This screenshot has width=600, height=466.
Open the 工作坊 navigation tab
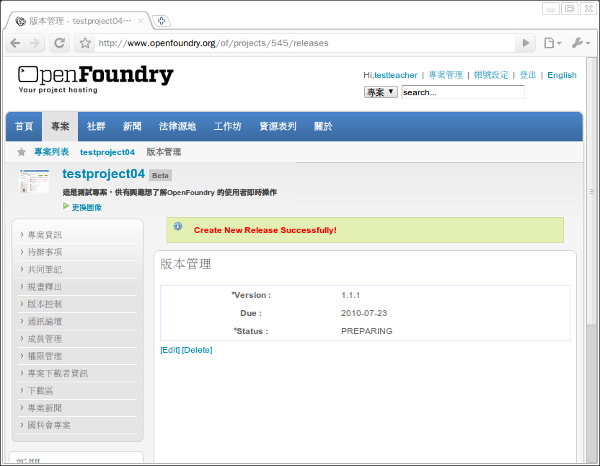tap(228, 126)
